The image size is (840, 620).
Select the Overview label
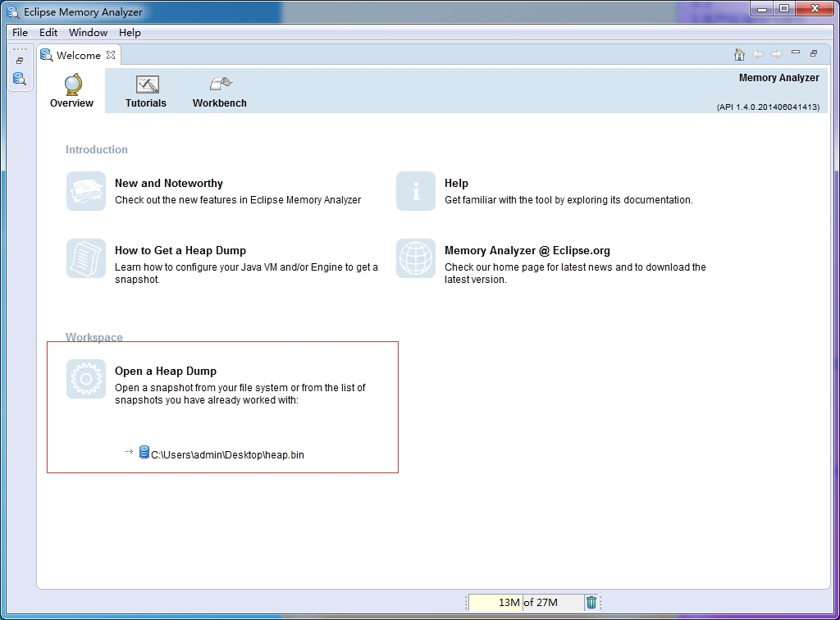coord(72,103)
